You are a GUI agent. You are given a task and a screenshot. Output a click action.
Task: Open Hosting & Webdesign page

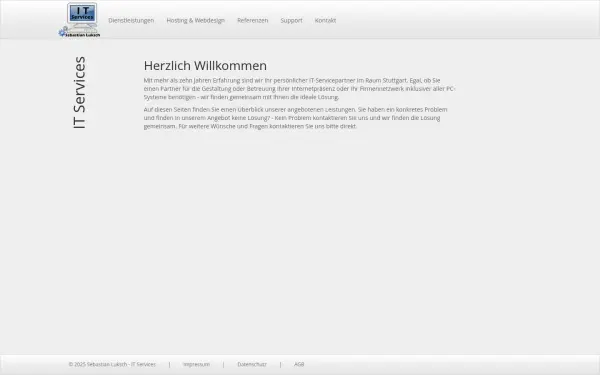point(196,20)
